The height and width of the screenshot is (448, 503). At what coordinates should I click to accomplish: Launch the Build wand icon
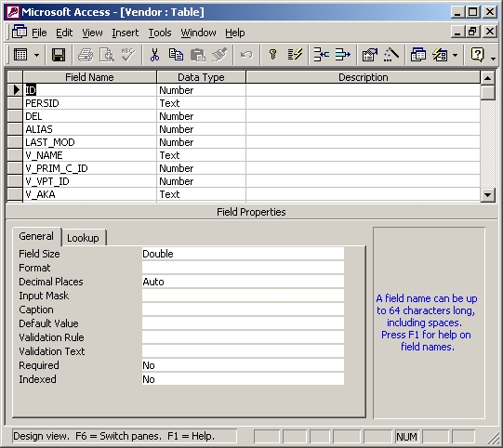(x=391, y=55)
